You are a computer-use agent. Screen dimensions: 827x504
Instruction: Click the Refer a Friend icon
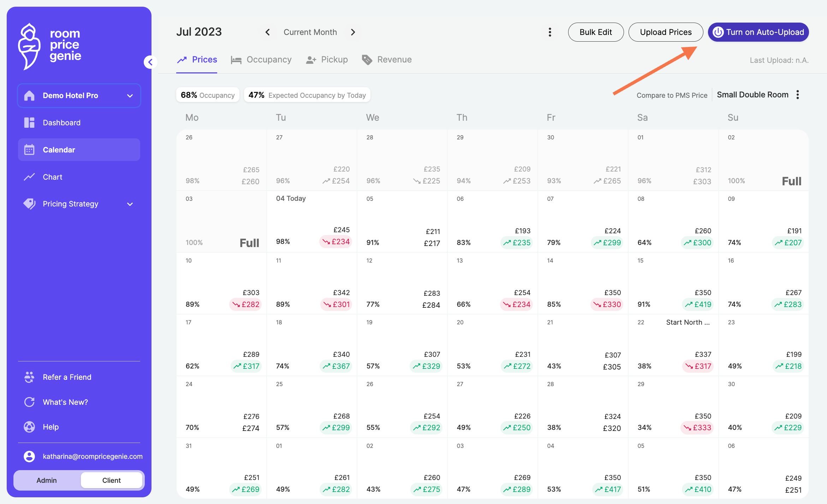(x=29, y=377)
